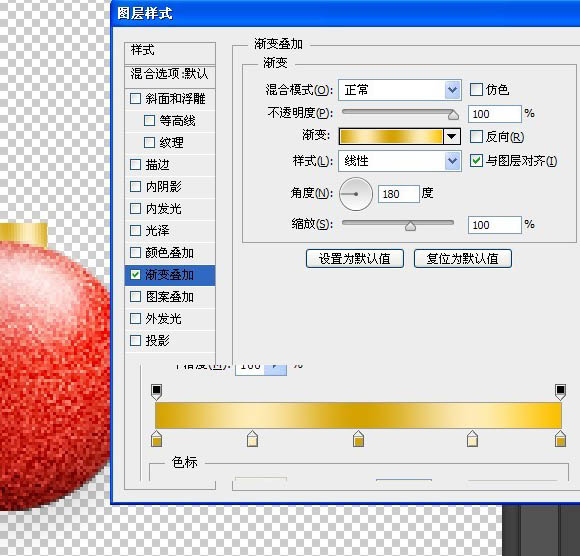Screen dimensions: 580x556
Task: Click the 不透明度 slider handle
Action: coord(453,115)
